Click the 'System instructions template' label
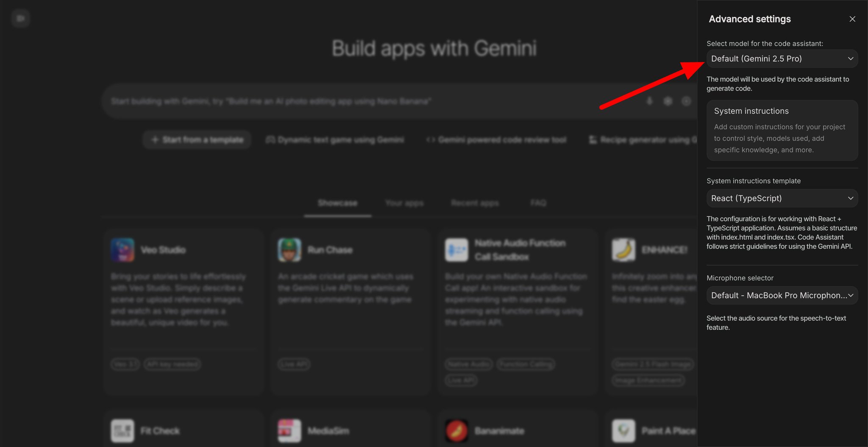 [754, 181]
